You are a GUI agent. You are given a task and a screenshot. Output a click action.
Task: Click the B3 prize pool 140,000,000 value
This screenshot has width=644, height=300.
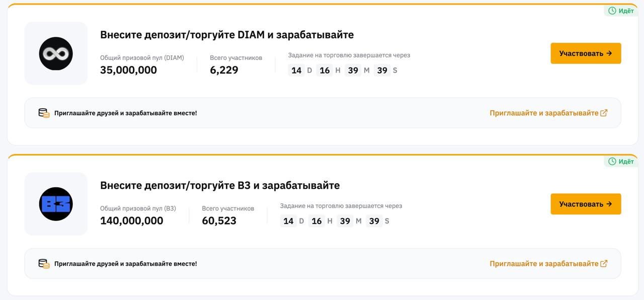pyautogui.click(x=132, y=220)
